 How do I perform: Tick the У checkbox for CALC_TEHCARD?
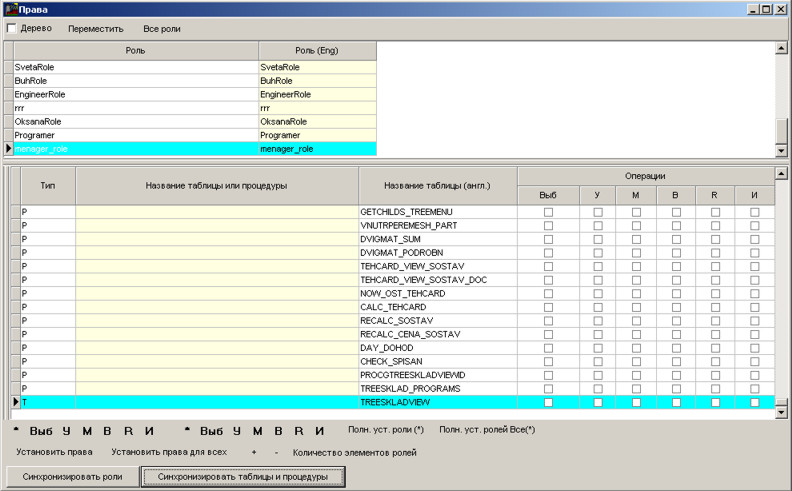point(598,307)
